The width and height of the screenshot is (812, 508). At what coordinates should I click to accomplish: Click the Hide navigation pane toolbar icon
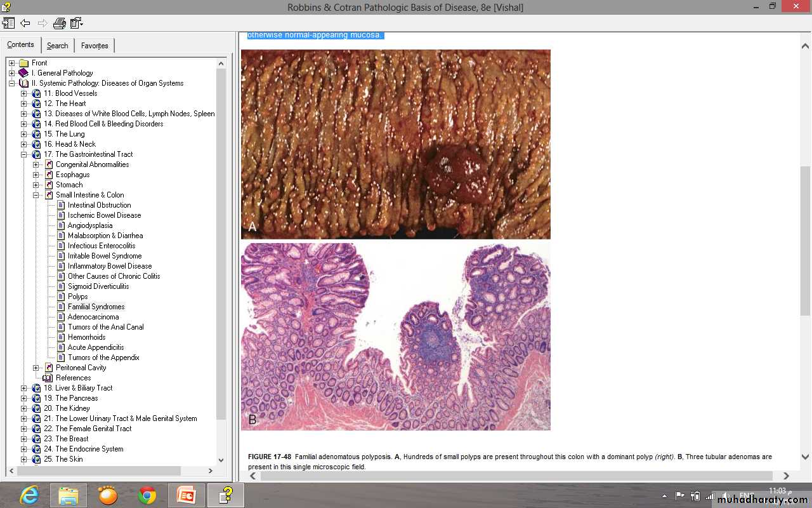(8, 23)
